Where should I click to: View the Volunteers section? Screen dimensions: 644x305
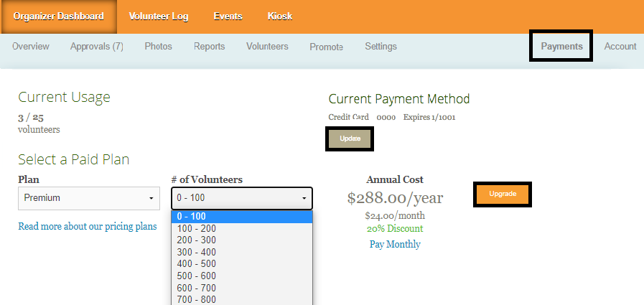pos(267,47)
